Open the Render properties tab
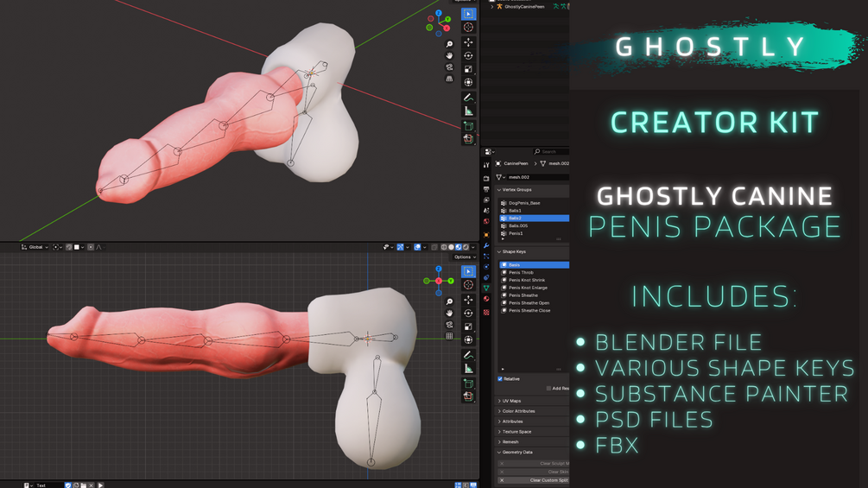This screenshot has width=868, height=488. 486,179
